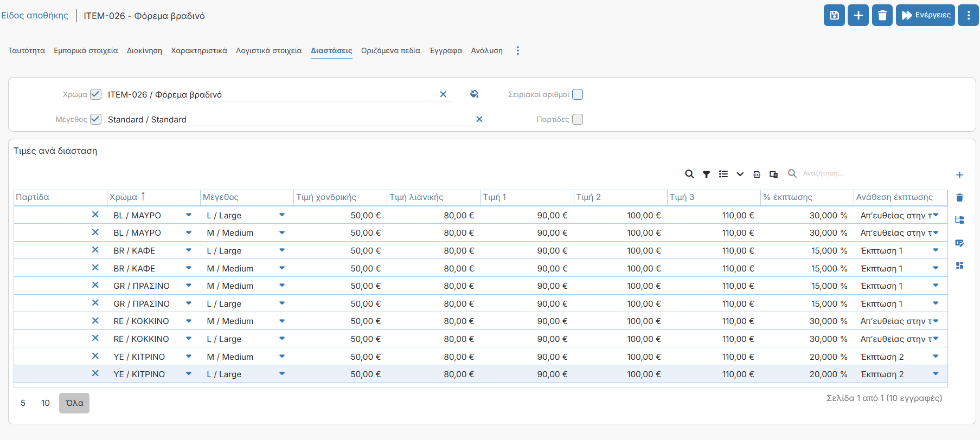Open the size dropdown on the BL / ΜΑΥΡΟ Medium row
980x440 pixels.
[282, 232]
